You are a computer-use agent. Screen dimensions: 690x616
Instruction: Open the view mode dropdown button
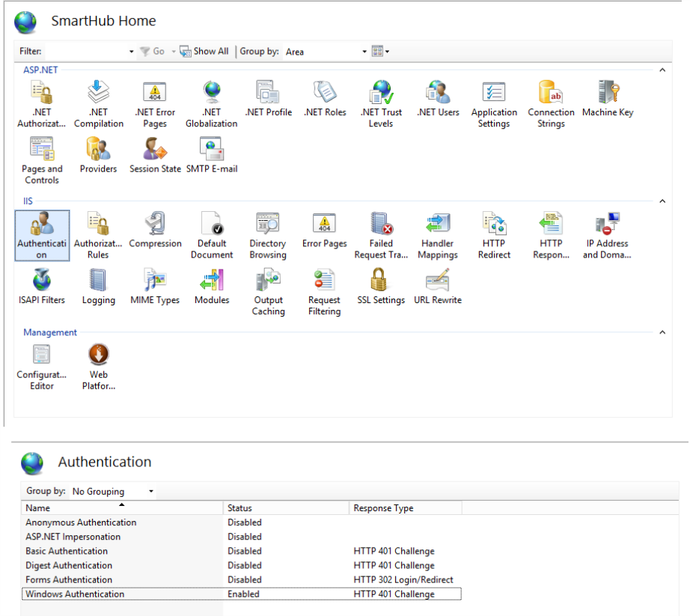tap(380, 52)
